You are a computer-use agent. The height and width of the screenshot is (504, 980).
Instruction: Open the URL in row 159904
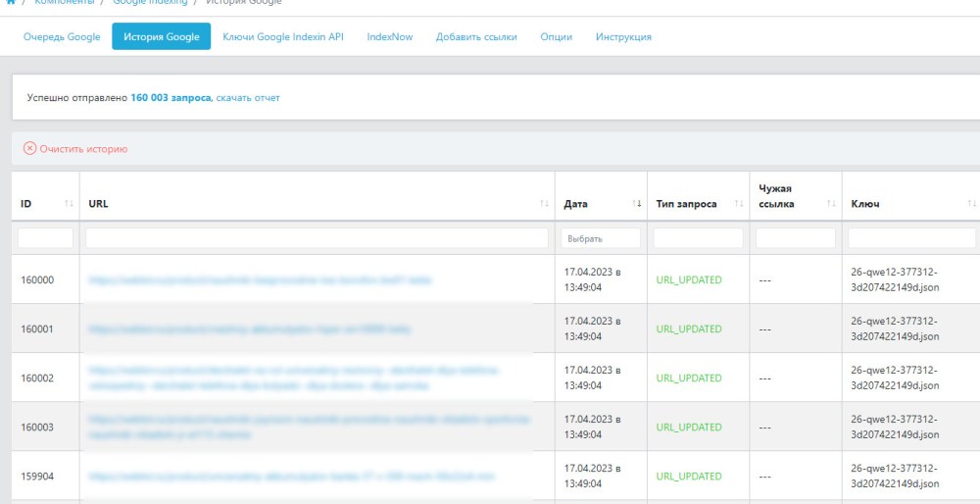292,477
